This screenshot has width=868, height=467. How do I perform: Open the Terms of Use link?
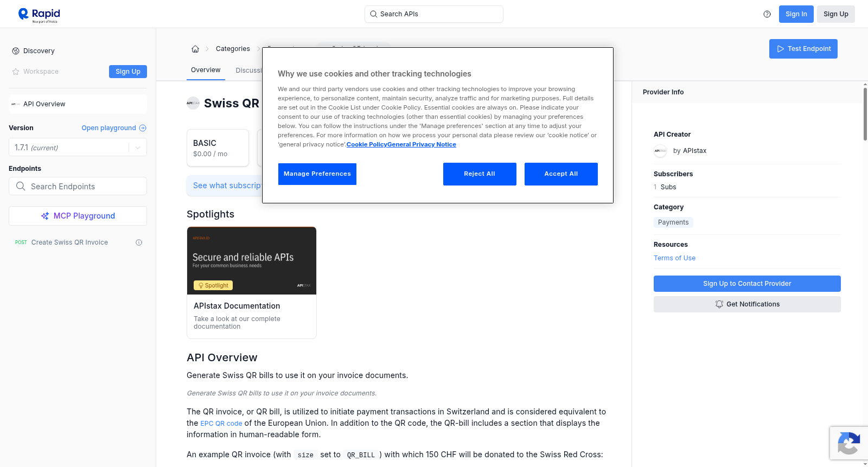tap(674, 258)
